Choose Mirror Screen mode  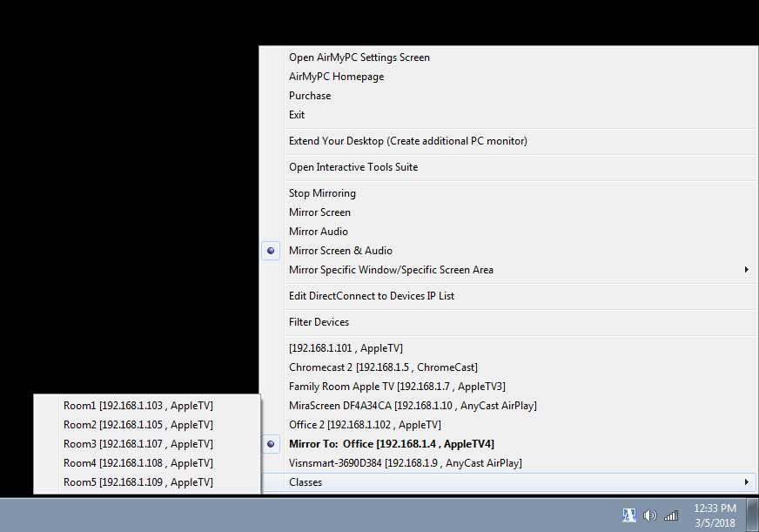(319, 212)
